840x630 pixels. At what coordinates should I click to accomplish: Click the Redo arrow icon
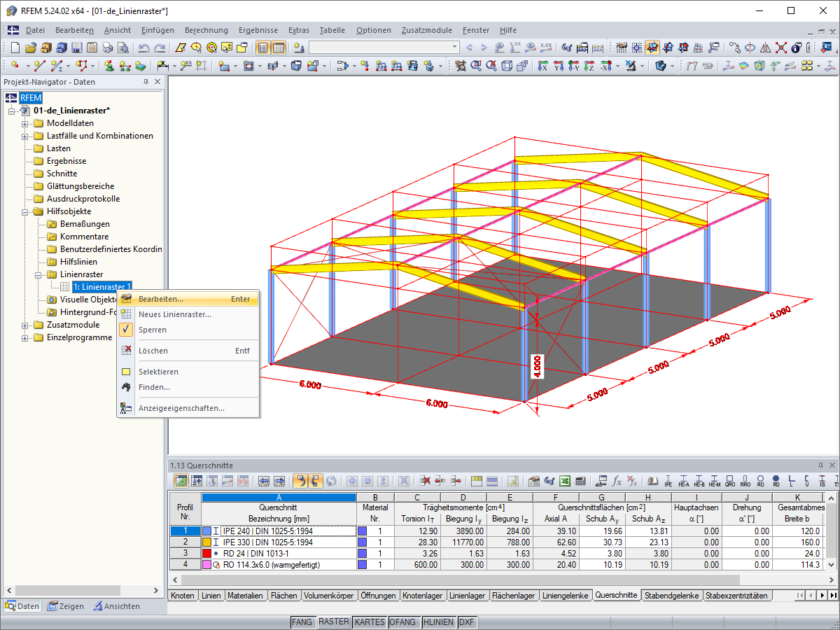[x=160, y=48]
